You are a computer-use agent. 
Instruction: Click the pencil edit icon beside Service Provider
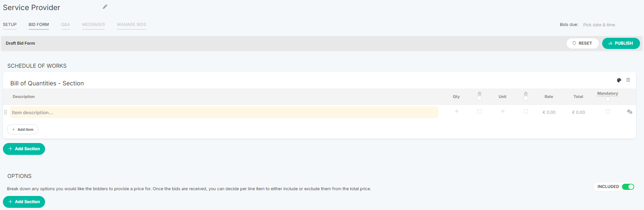(105, 7)
